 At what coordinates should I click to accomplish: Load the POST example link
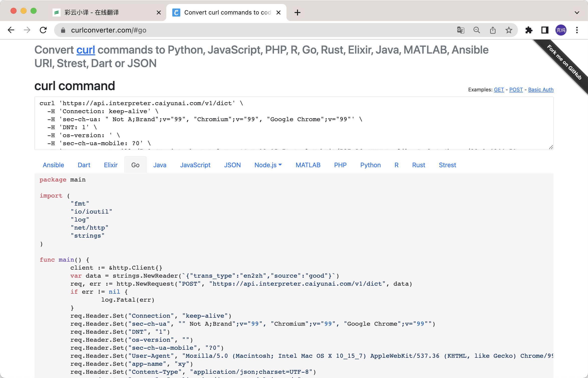coord(516,90)
